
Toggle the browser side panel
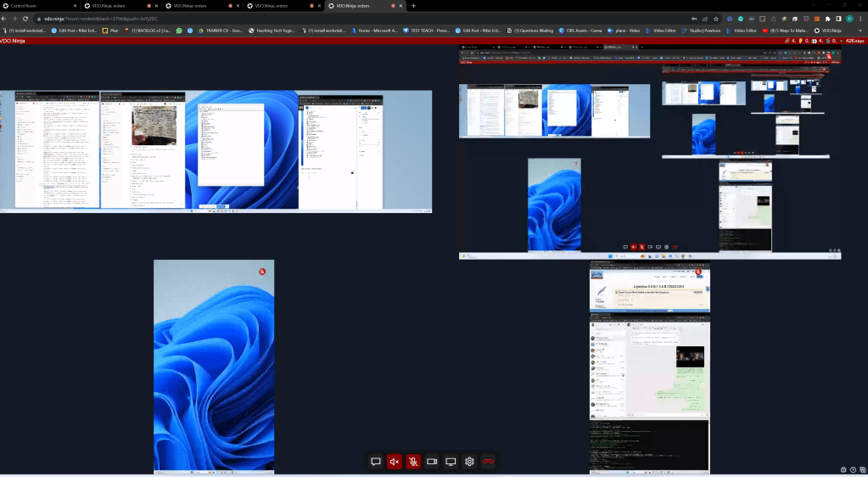coord(838,19)
